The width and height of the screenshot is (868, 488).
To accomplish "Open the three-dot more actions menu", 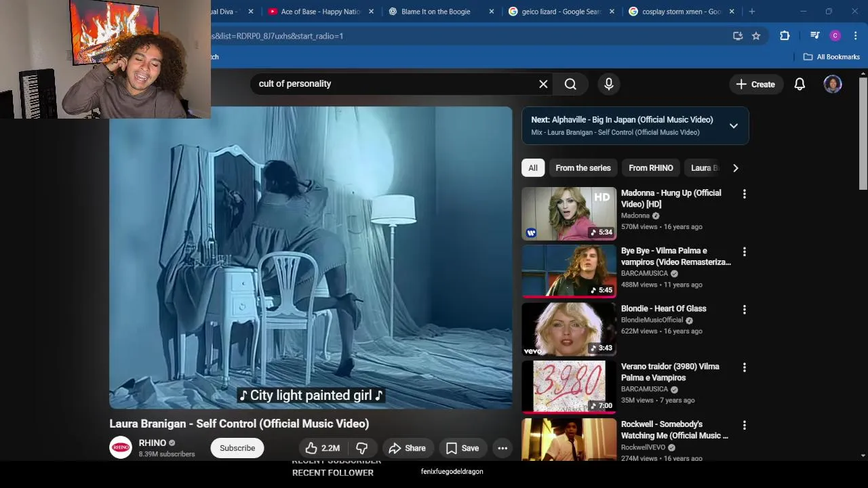I will tap(502, 448).
